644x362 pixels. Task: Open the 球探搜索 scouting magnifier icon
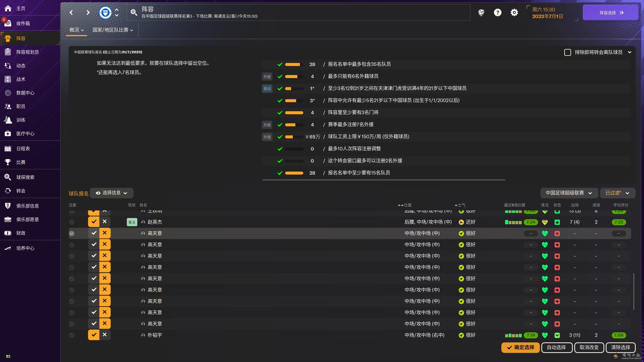pyautogui.click(x=8, y=177)
